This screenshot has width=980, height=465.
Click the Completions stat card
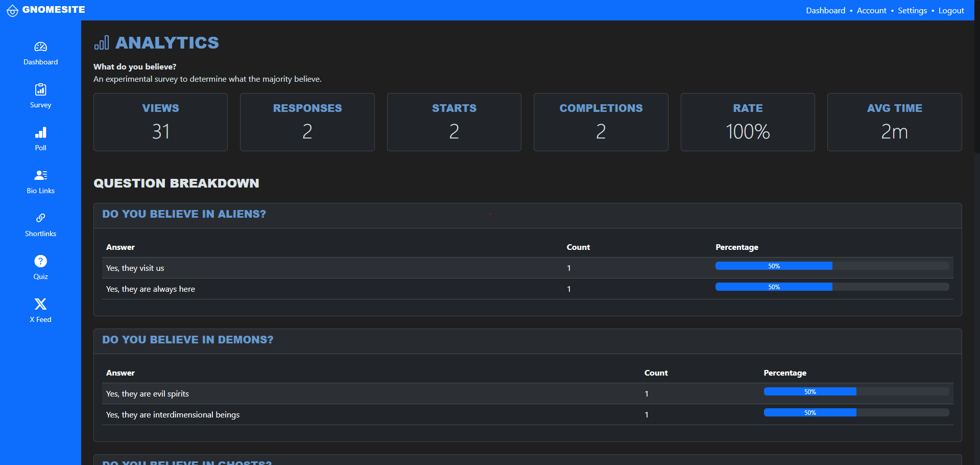coord(601,122)
